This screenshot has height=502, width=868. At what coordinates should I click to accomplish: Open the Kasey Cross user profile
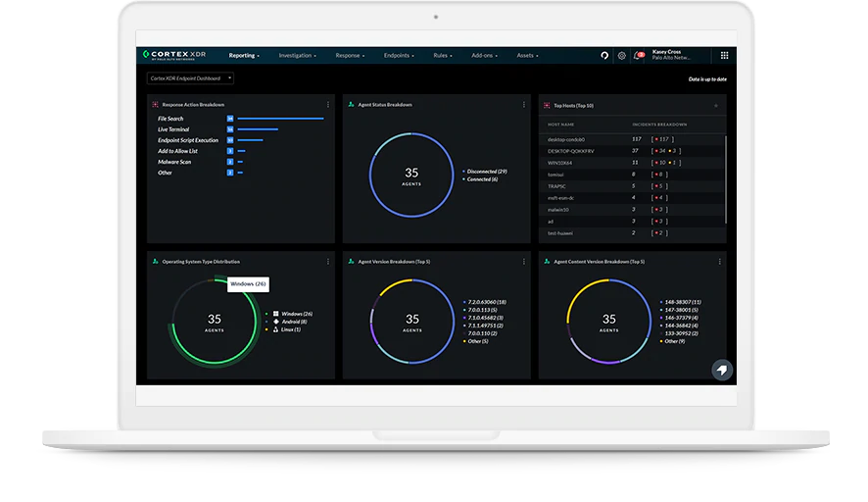[671, 55]
